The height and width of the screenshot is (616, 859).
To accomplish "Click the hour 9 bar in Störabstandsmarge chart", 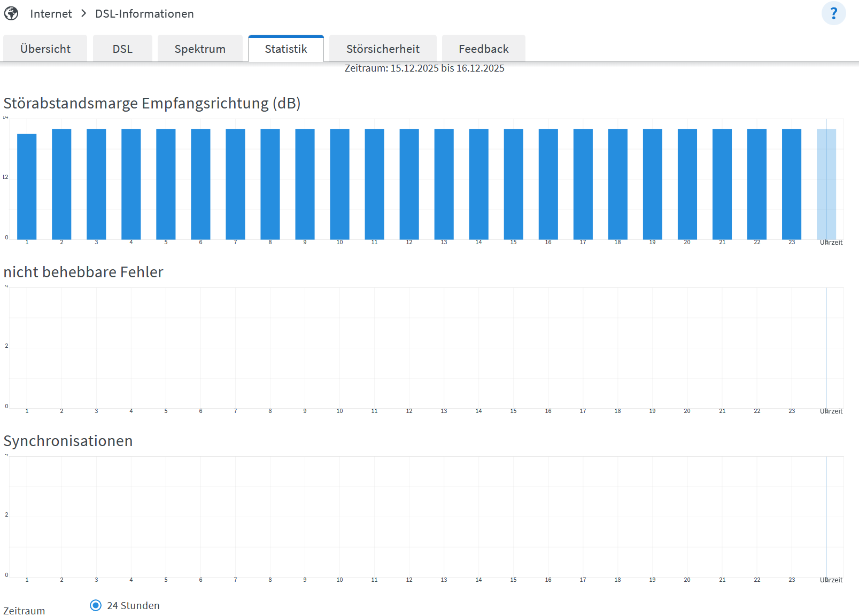I will [x=305, y=184].
